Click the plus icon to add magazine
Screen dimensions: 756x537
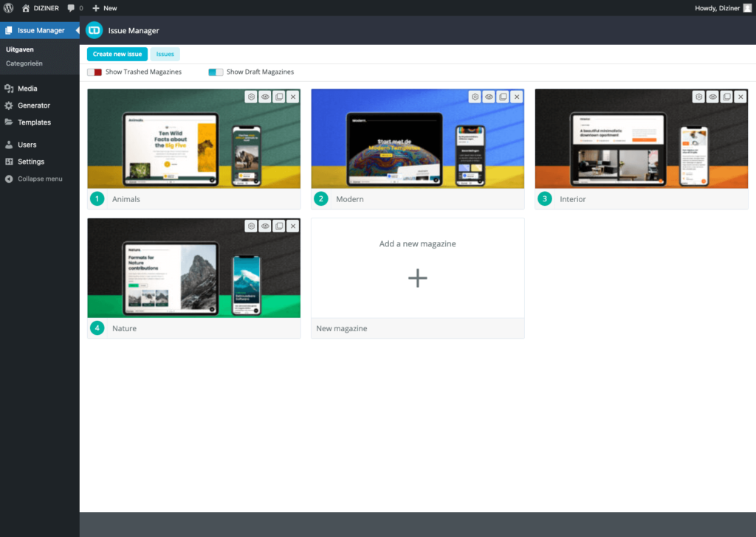pyautogui.click(x=418, y=277)
